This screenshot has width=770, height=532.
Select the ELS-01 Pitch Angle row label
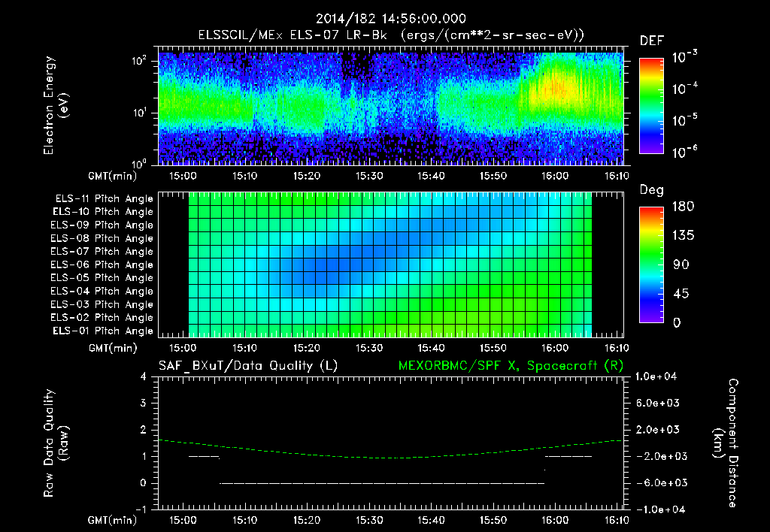102,331
